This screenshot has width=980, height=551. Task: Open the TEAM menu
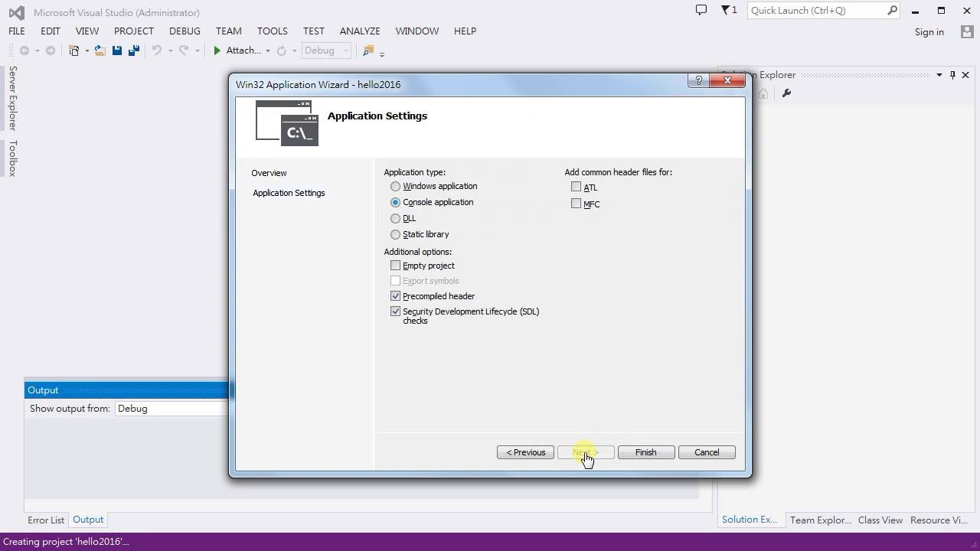pyautogui.click(x=229, y=31)
